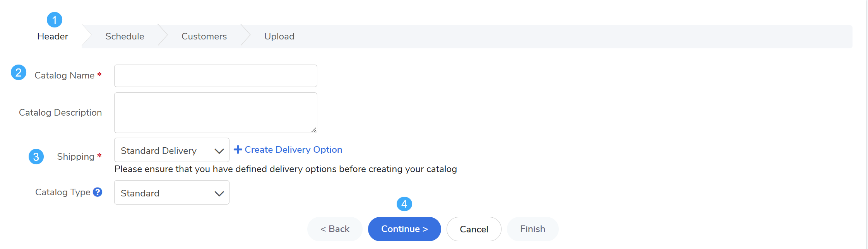Click the Finish button

click(532, 229)
